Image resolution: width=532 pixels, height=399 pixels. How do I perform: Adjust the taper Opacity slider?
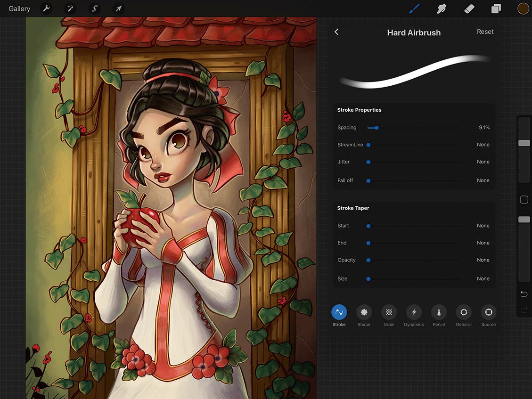coord(414,260)
